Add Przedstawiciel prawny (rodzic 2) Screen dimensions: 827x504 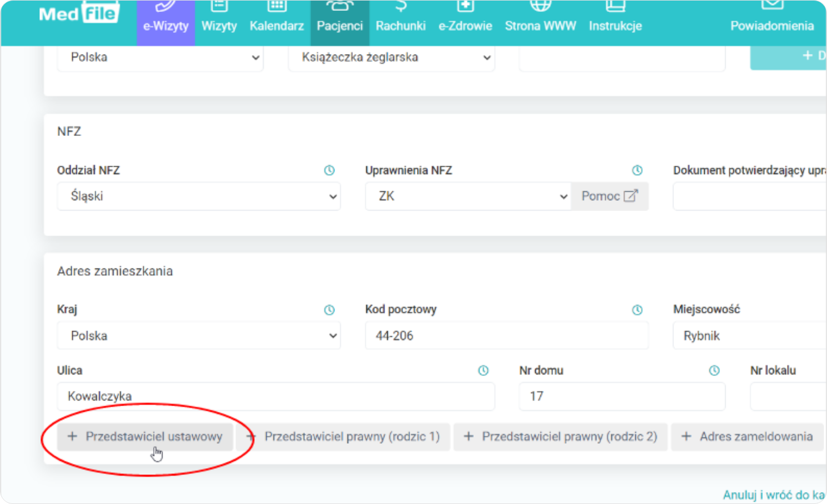pos(560,437)
